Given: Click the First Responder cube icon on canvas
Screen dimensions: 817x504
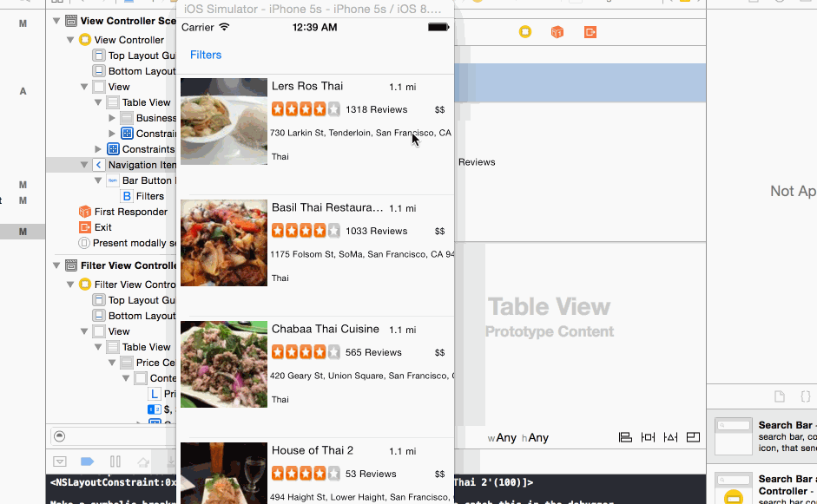Looking at the screenshot, I should click(x=557, y=32).
